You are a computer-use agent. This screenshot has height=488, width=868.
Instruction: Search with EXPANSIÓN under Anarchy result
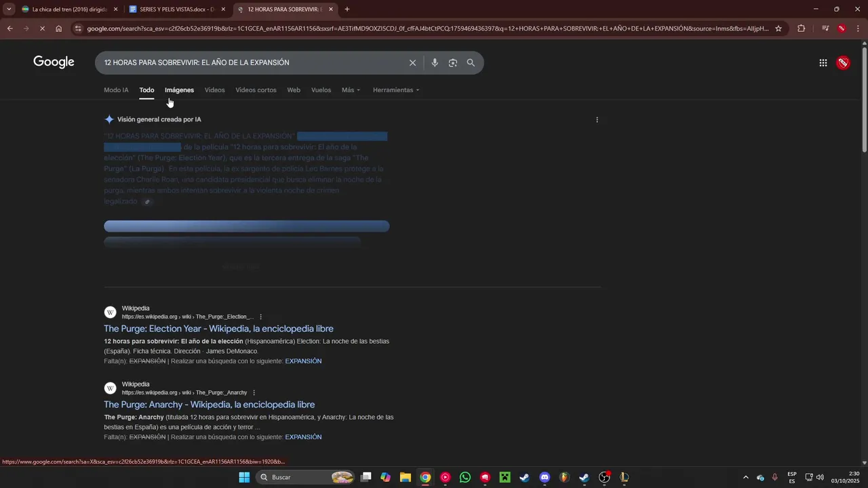[303, 437]
